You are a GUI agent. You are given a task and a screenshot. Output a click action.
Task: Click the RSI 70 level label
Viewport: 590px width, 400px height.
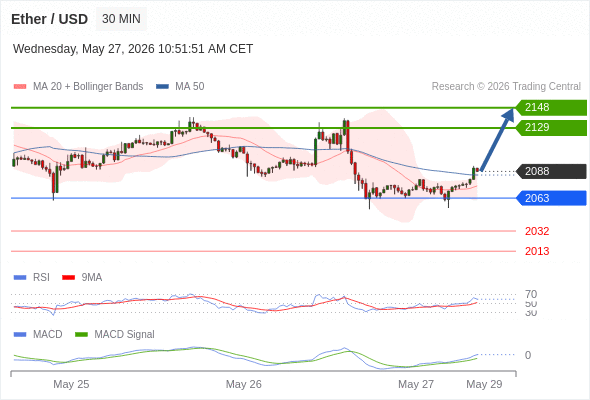coord(531,294)
